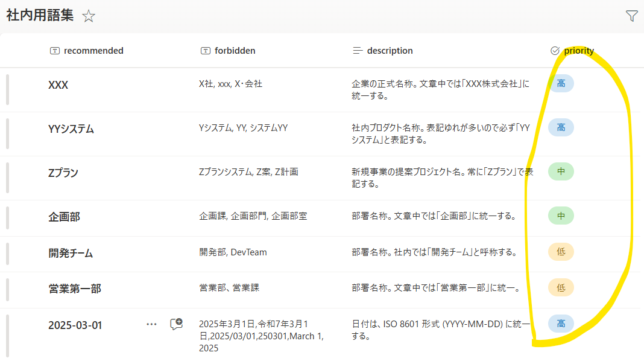Select the 営業第一部 row by its left handle
644x361 pixels.
pyautogui.click(x=7, y=290)
